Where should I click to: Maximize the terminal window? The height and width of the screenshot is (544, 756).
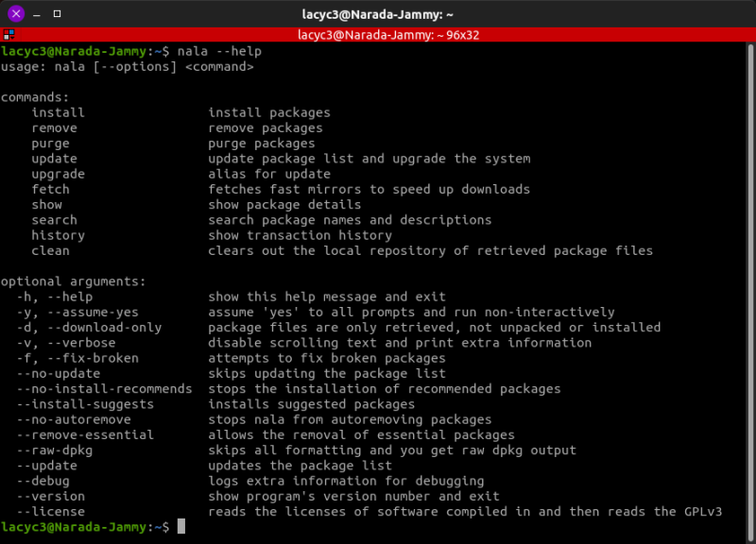click(x=57, y=13)
